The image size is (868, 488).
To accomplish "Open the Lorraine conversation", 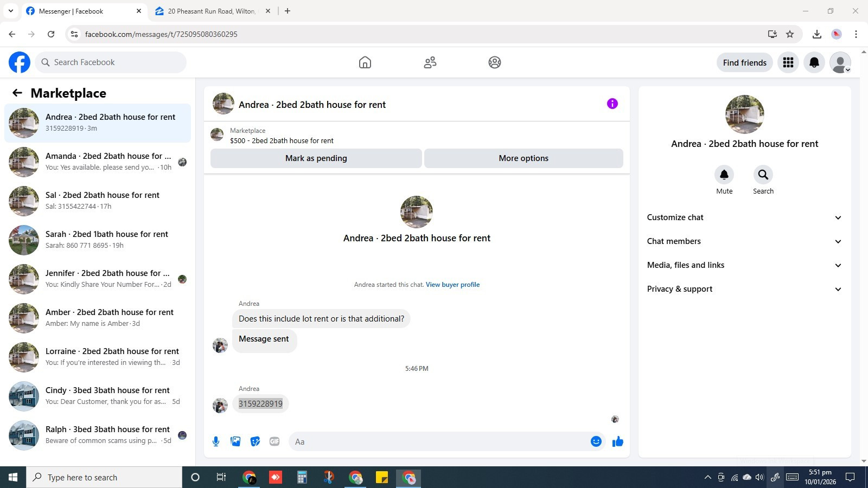I will [x=98, y=357].
